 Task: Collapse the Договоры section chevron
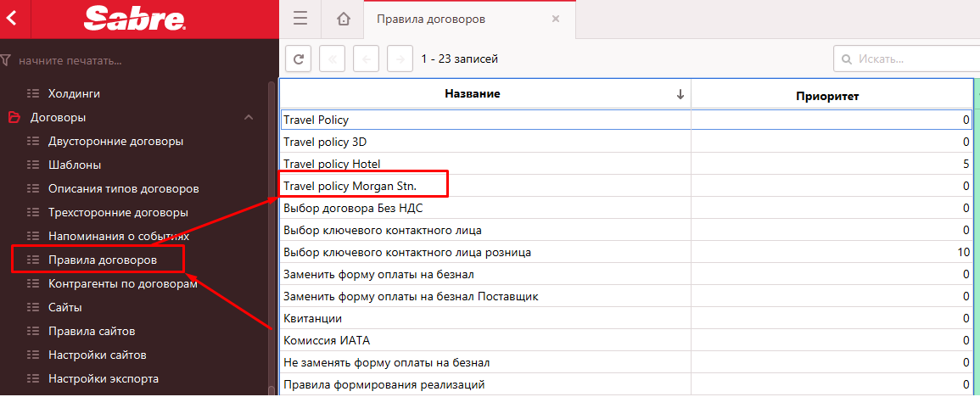249,117
